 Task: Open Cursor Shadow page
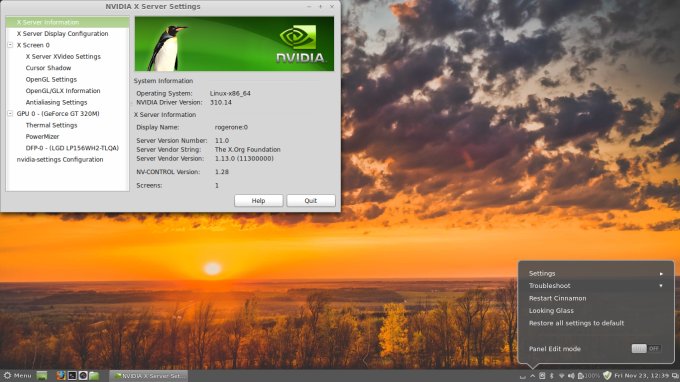click(48, 68)
